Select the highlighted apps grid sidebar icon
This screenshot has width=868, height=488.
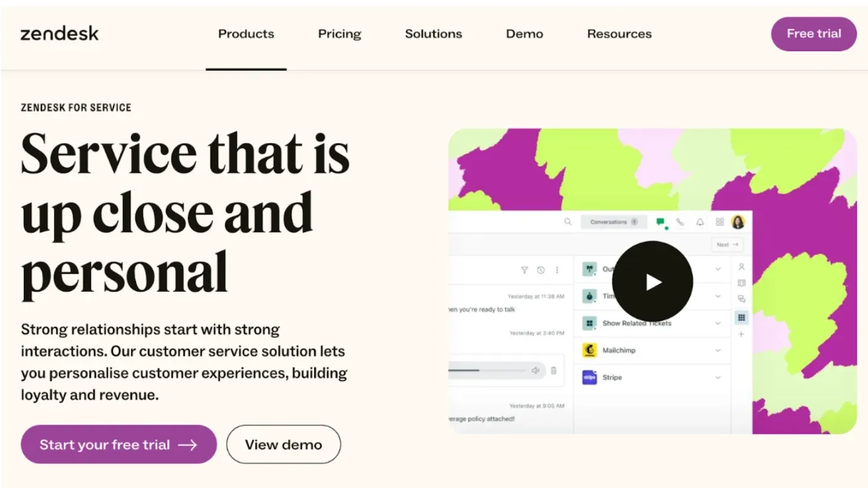[x=741, y=317]
